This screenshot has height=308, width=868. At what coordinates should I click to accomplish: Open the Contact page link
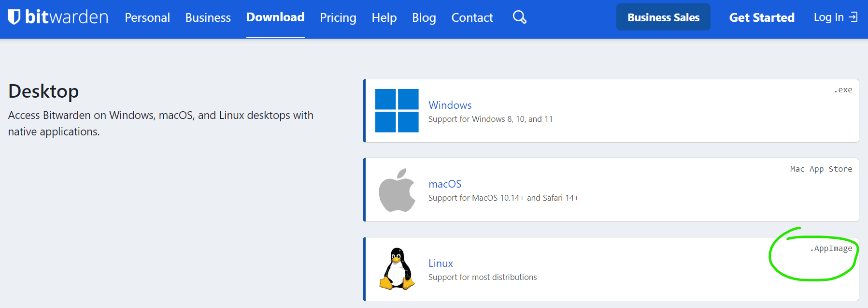[x=472, y=18]
